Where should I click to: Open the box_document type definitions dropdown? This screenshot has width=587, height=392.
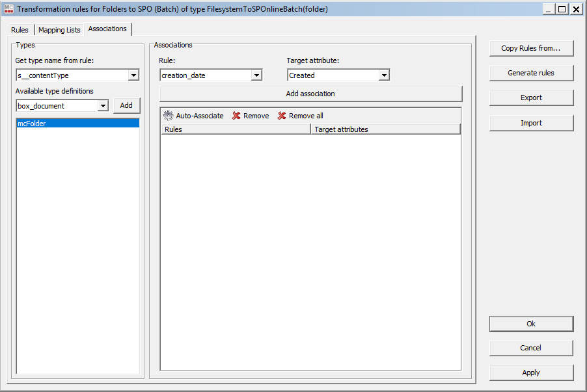103,106
